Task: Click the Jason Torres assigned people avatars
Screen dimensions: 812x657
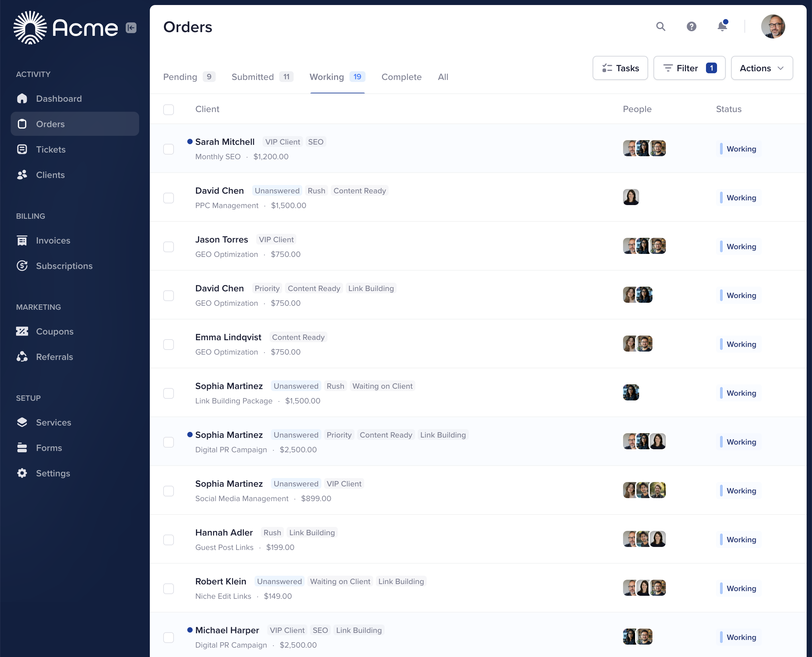Action: pyautogui.click(x=644, y=246)
